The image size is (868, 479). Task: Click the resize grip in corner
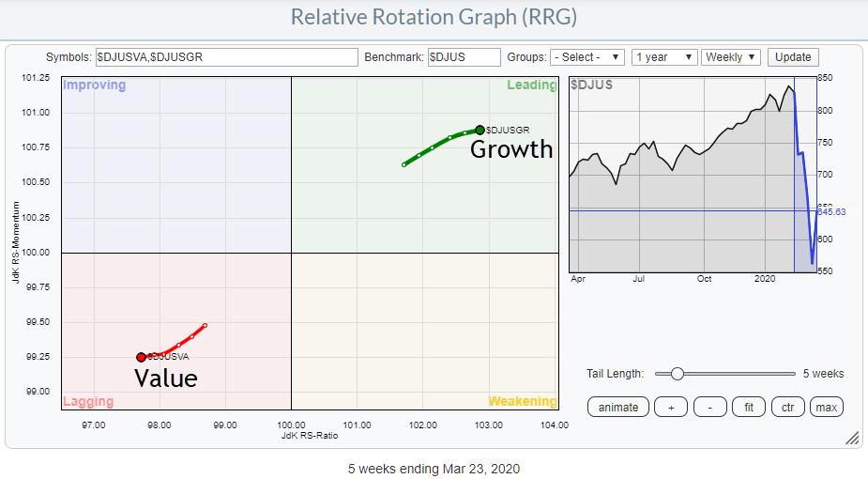pos(852,438)
